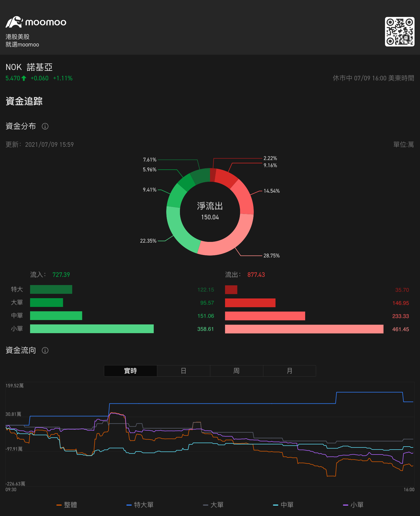Toggle the 中單 legend line
Screen dimensions: 420x516
click(x=283, y=505)
